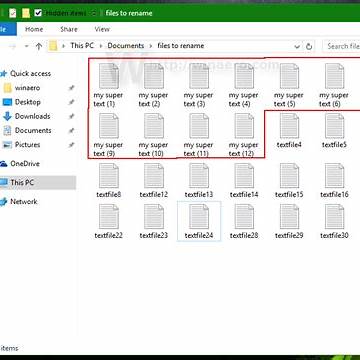The height and width of the screenshot is (360, 360).
Task: Select file 'my super text (3)'
Action: coord(199,85)
